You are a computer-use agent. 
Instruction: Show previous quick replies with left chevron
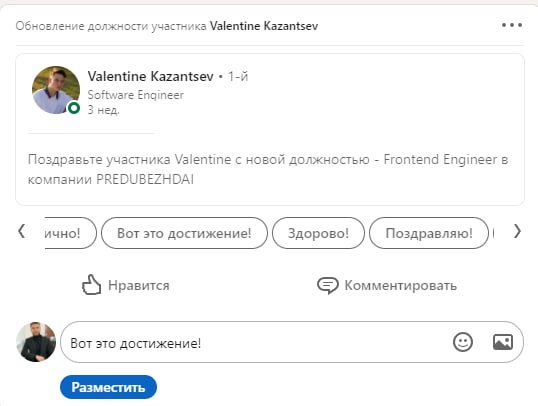[21, 231]
